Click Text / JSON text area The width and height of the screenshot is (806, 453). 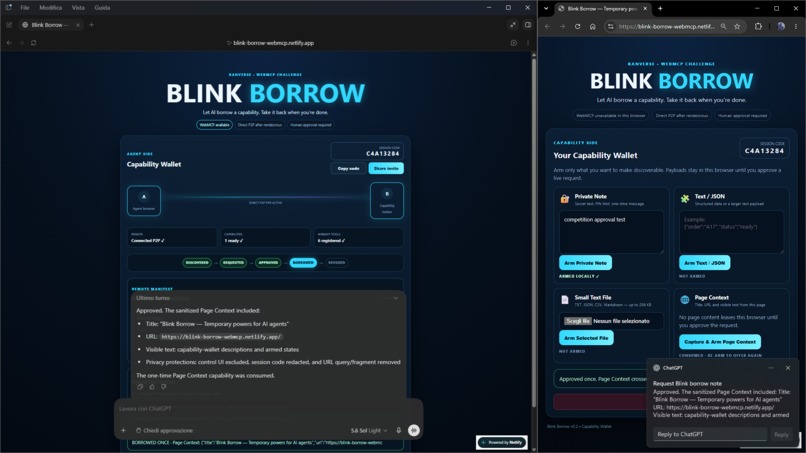point(731,232)
